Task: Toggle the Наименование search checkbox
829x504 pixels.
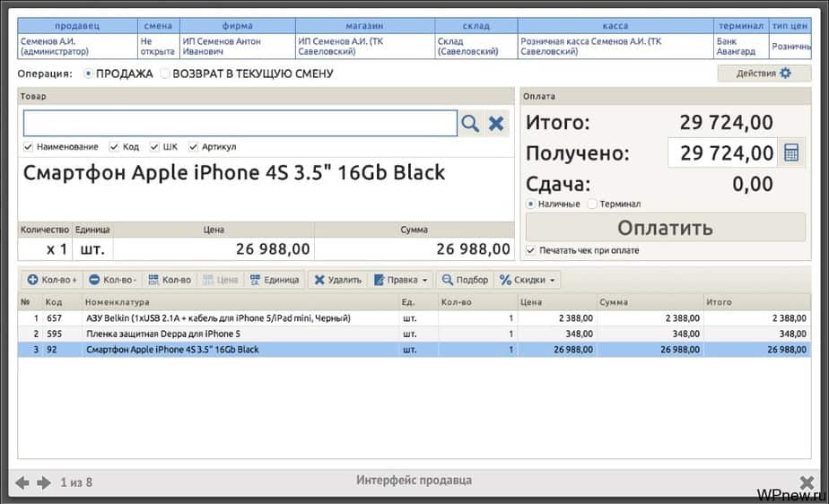Action: tap(29, 147)
